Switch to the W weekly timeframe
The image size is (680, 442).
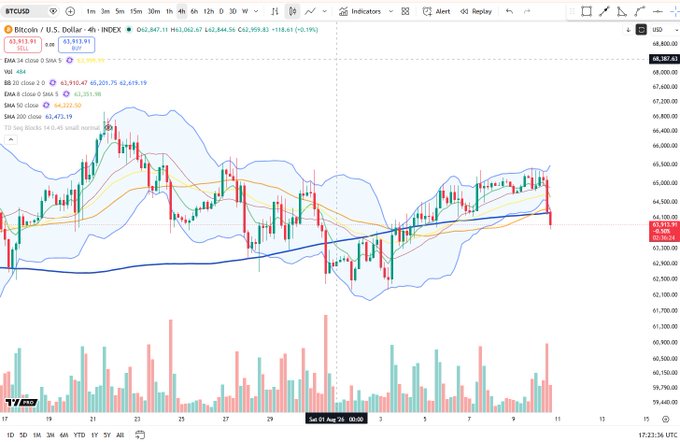coord(245,11)
